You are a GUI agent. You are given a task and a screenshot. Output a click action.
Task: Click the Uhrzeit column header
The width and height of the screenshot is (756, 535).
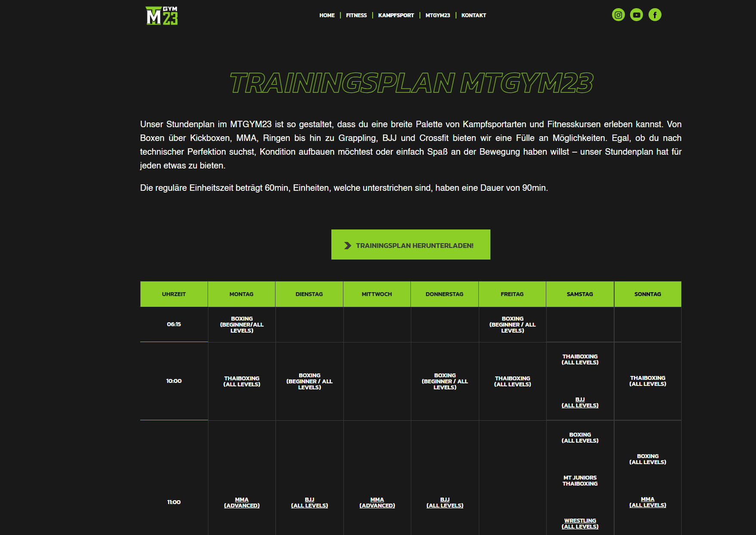[x=174, y=294]
